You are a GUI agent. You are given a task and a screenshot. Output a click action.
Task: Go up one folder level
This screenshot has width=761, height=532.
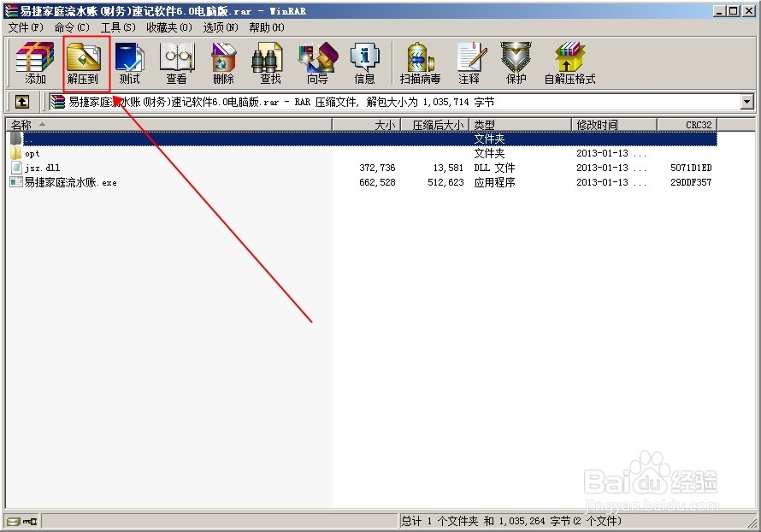(22, 102)
